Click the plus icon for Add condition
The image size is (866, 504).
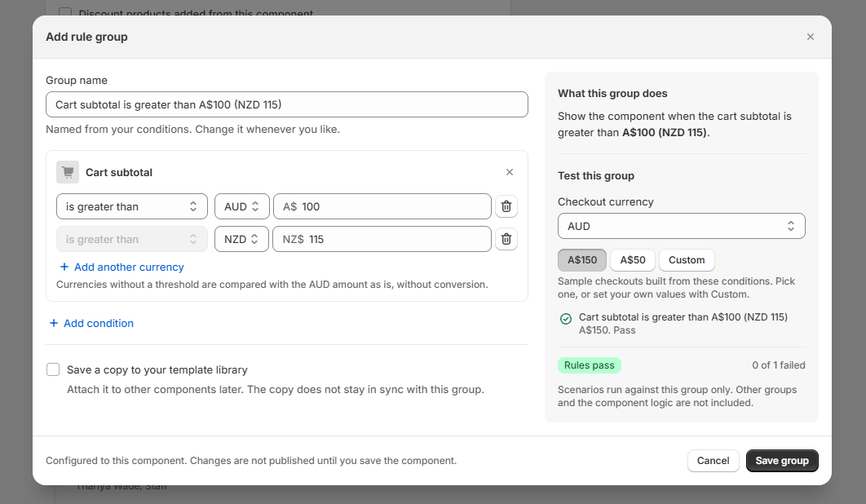click(x=54, y=323)
